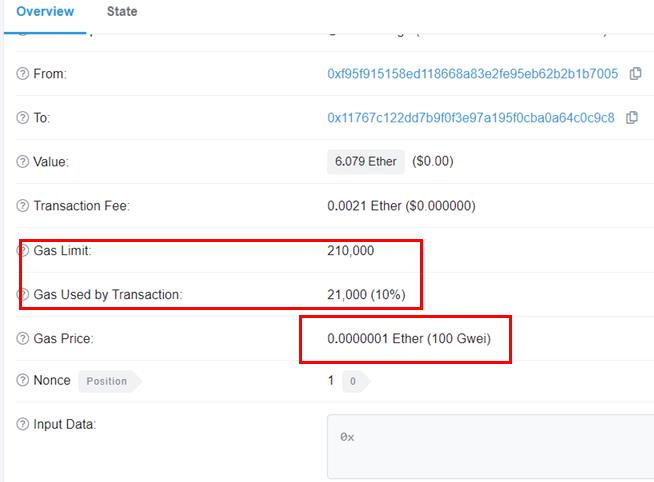
Task: Click help icon beside Input Data
Action: click(23, 424)
